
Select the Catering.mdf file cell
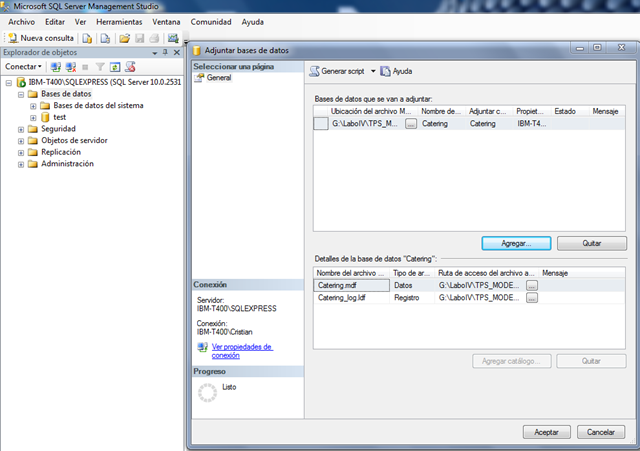click(351, 285)
